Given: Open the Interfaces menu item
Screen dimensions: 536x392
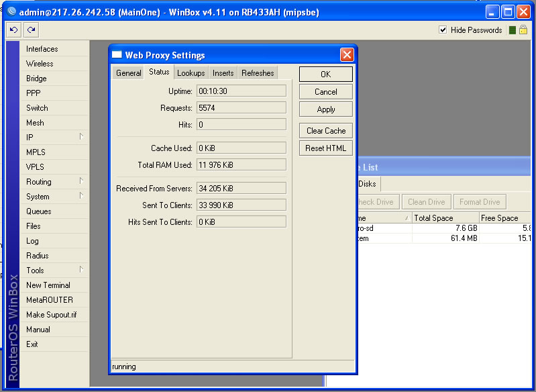Looking at the screenshot, I should 54,49.
